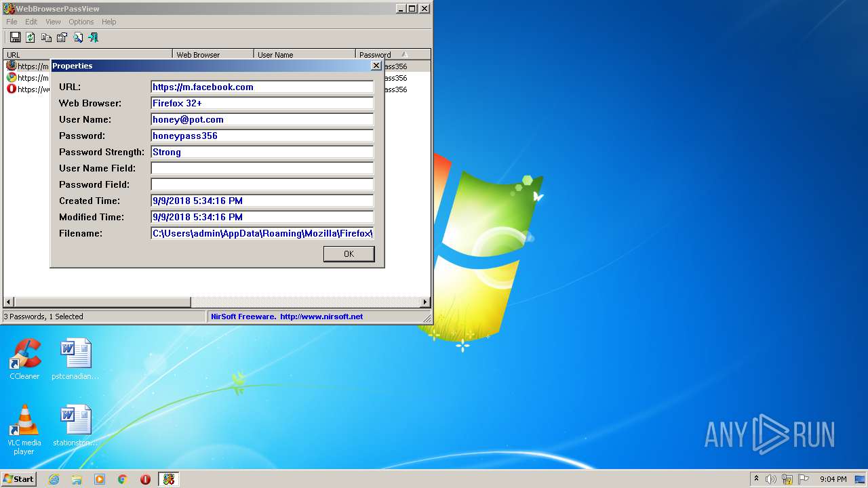This screenshot has height=488, width=868.
Task: Open VLC media player desktop shortcut
Action: pos(25,430)
